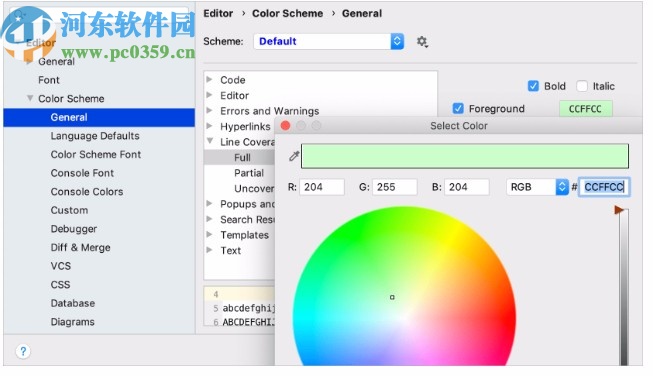Expand the Popups node
This screenshot has width=653, height=376.
209,203
